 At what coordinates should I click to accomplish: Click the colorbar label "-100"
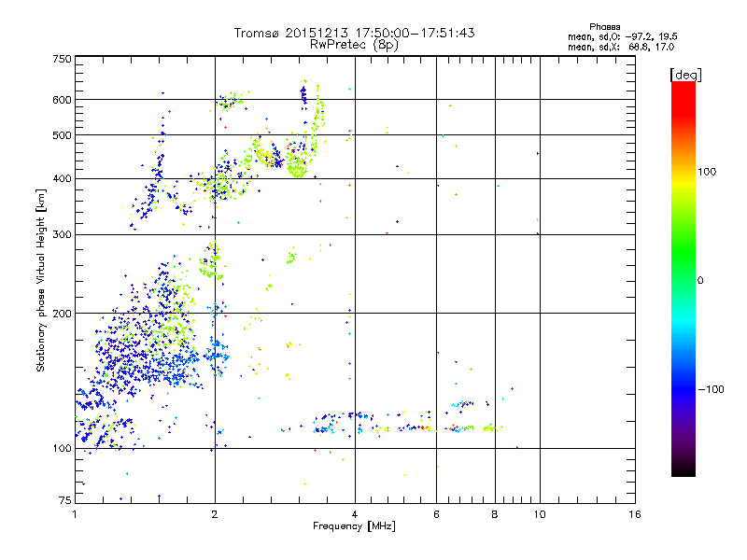coord(711,389)
